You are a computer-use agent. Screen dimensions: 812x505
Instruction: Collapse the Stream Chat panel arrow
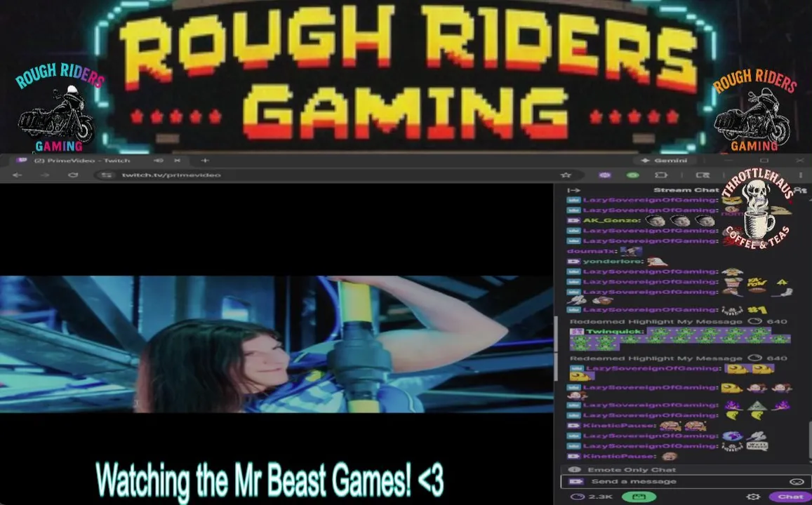573,190
